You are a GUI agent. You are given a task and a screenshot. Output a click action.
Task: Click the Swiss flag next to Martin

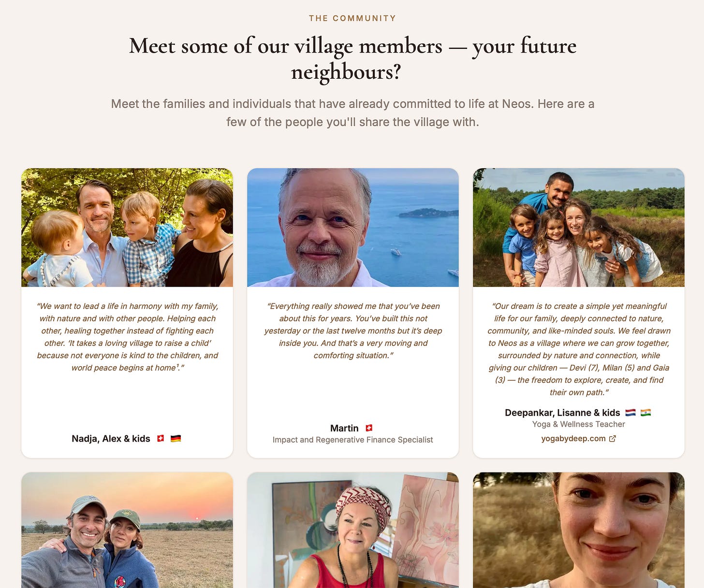pos(369,428)
